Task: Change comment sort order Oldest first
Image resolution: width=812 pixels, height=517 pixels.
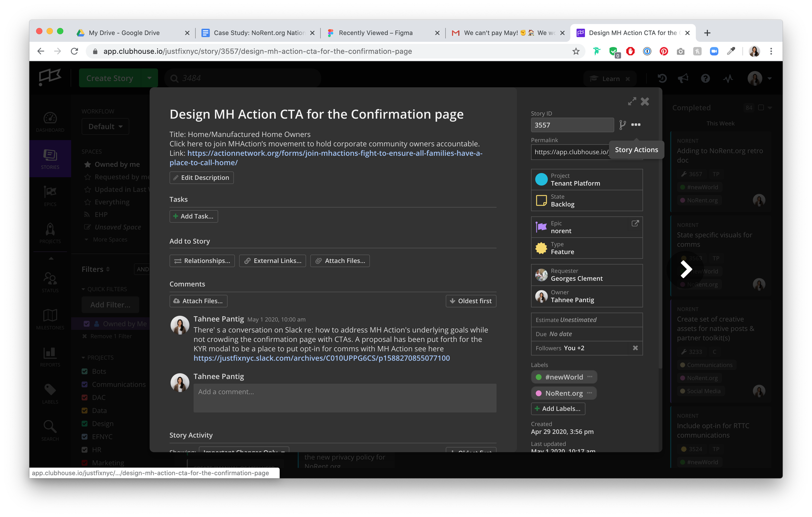Action: (x=471, y=301)
